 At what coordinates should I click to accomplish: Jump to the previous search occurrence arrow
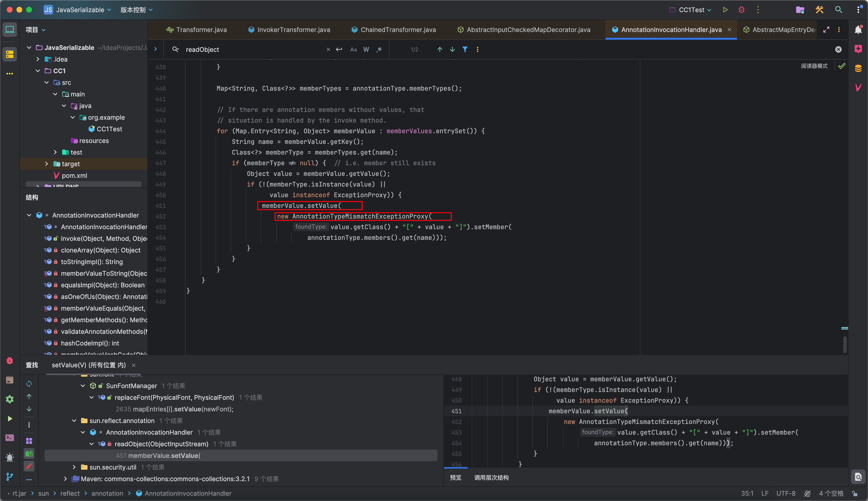point(440,50)
